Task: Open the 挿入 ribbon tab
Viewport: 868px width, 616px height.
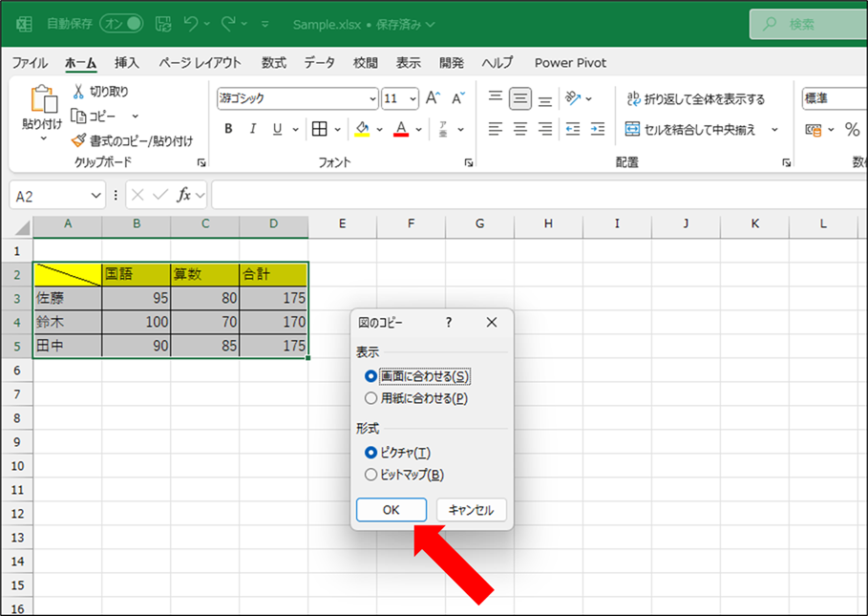Action: click(x=127, y=63)
